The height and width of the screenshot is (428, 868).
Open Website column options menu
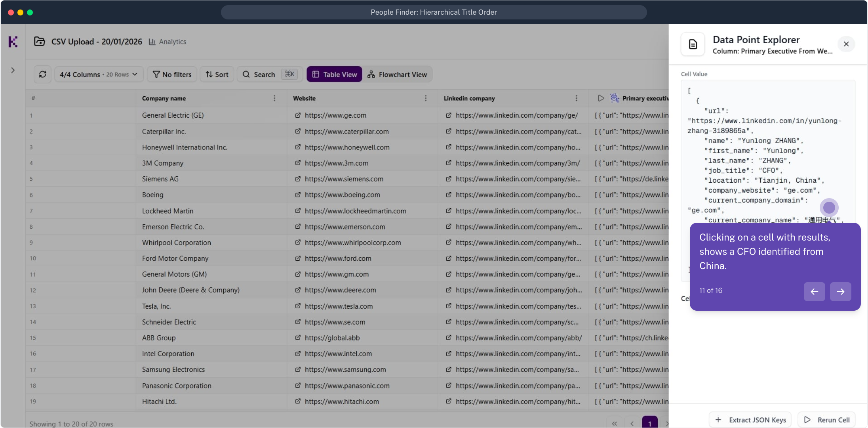426,98
